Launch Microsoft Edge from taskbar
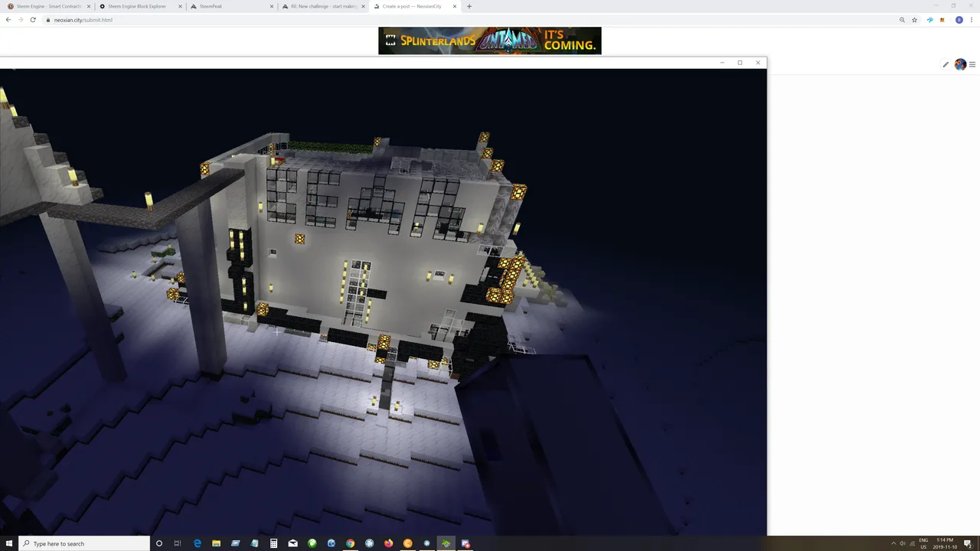 tap(198, 543)
